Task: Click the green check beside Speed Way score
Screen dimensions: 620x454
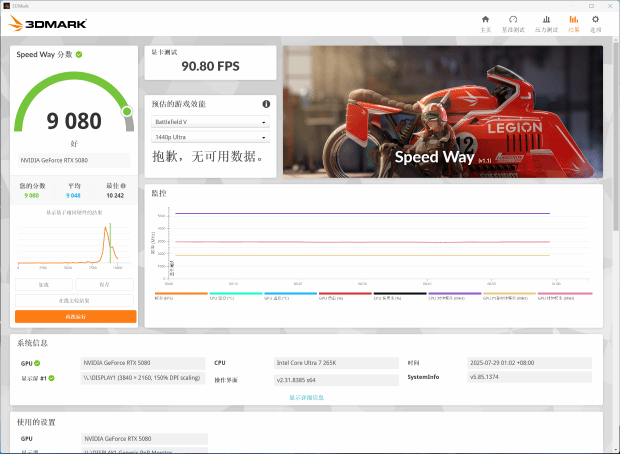Action: (x=79, y=55)
